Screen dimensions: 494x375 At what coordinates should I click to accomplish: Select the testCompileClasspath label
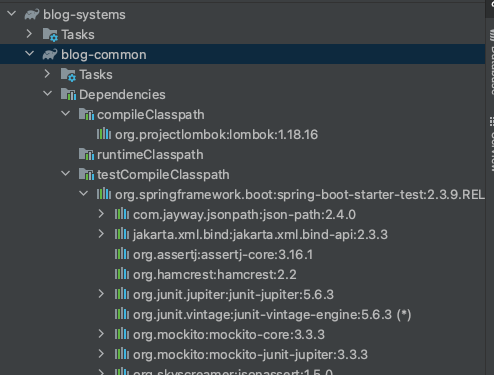163,175
